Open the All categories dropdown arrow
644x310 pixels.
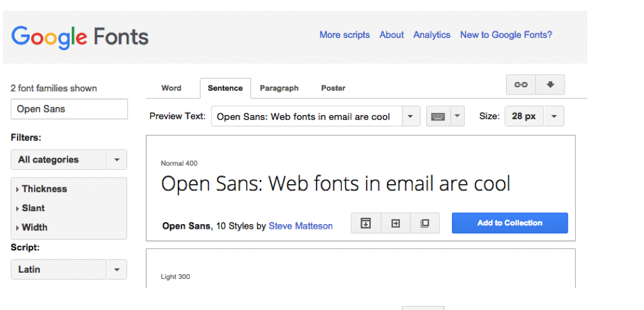click(x=116, y=160)
